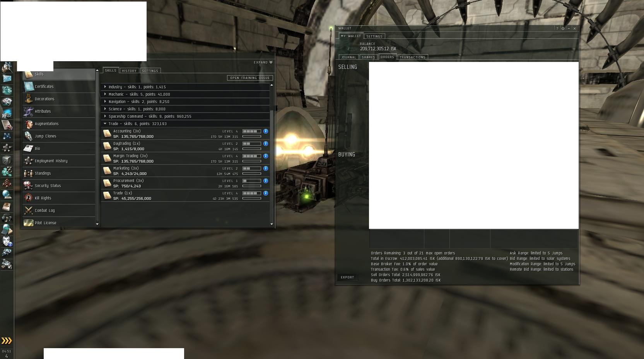Click the Wallet window help question mark
Image resolution: width=644 pixels, height=359 pixels.
(x=557, y=28)
